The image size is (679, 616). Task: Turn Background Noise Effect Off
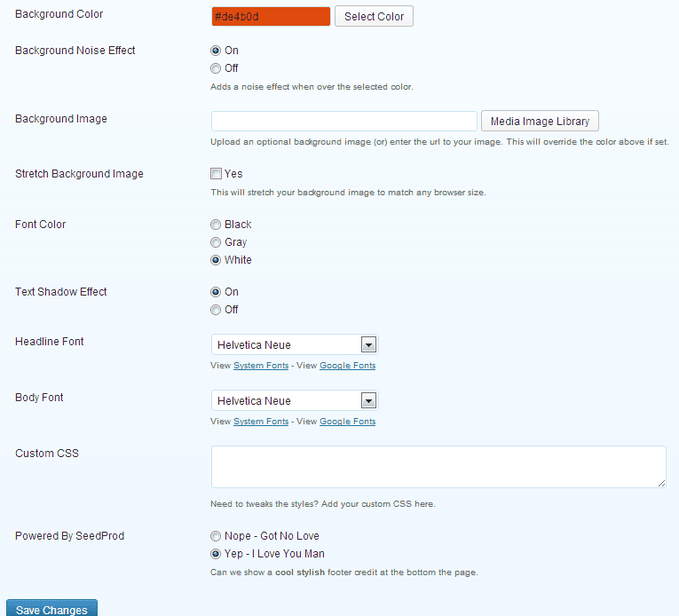215,68
